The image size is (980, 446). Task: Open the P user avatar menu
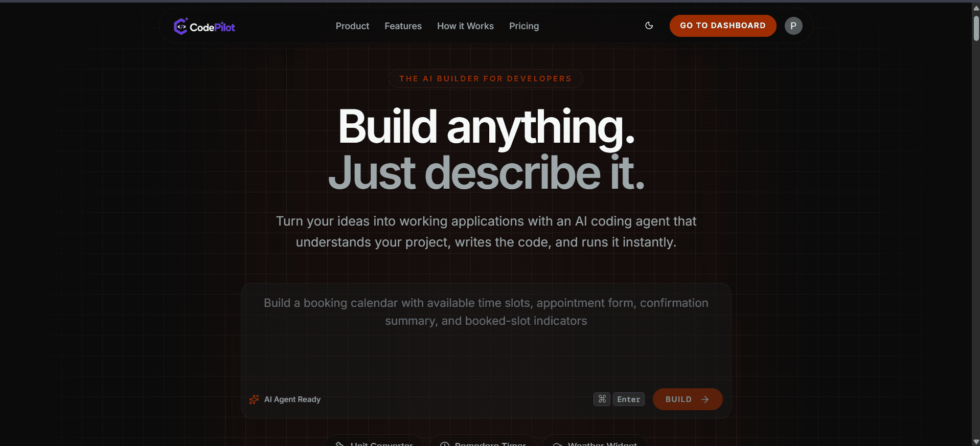click(x=793, y=26)
